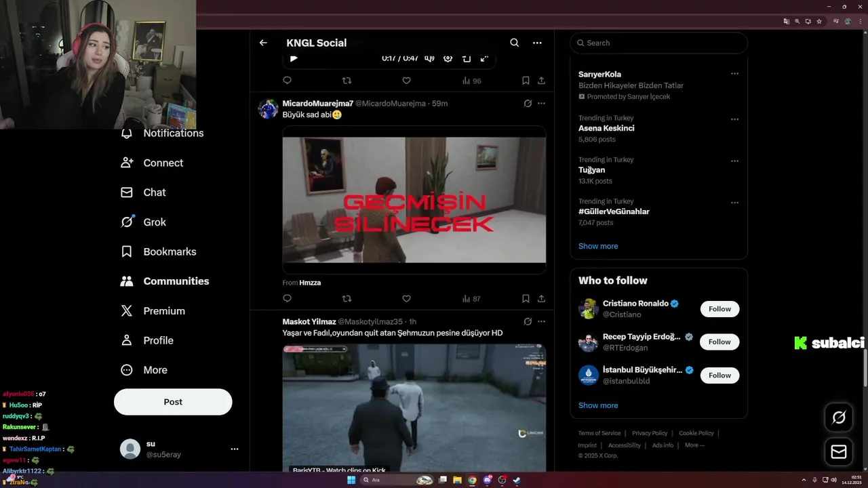Open video player settings gear

(448, 58)
